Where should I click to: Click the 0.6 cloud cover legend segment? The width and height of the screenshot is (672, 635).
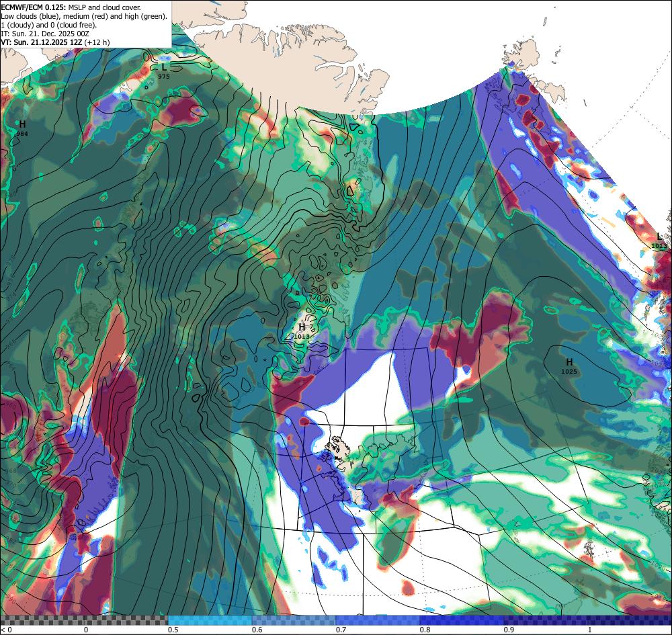point(294,620)
